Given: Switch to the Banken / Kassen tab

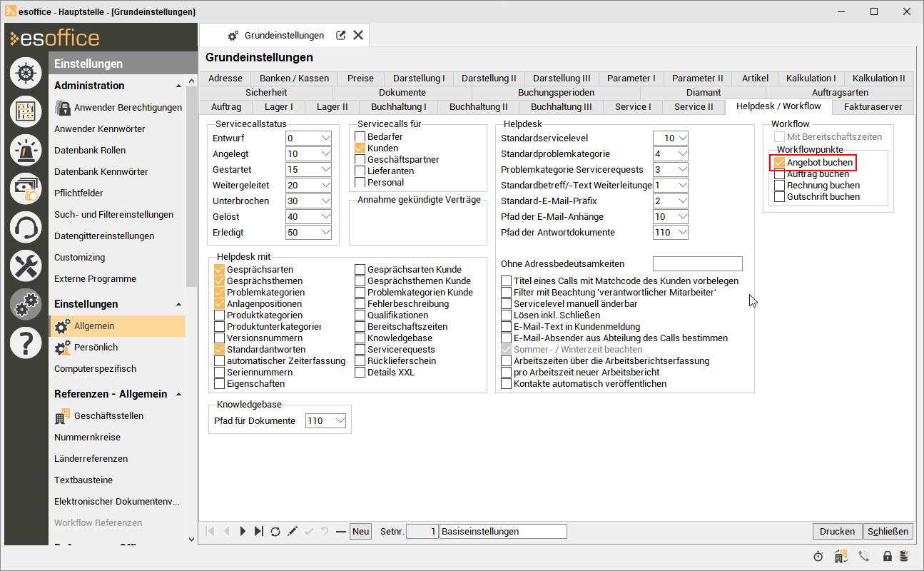Looking at the screenshot, I should click(x=294, y=79).
